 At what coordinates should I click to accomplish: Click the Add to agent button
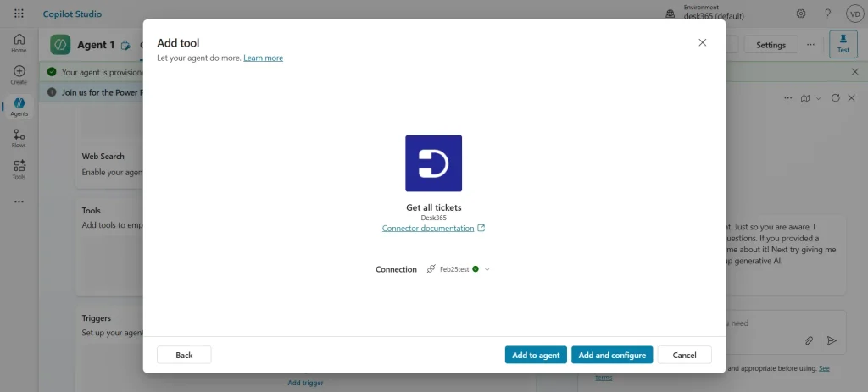536,355
